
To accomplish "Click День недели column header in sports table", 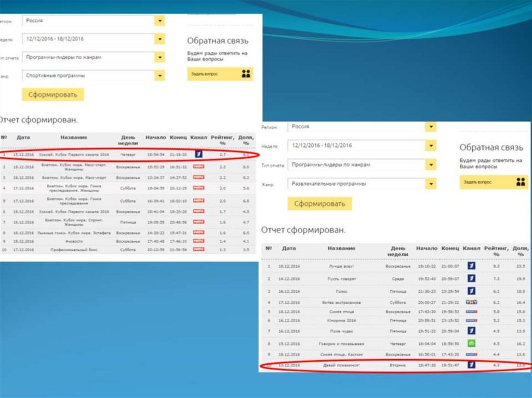I will coord(128,140).
